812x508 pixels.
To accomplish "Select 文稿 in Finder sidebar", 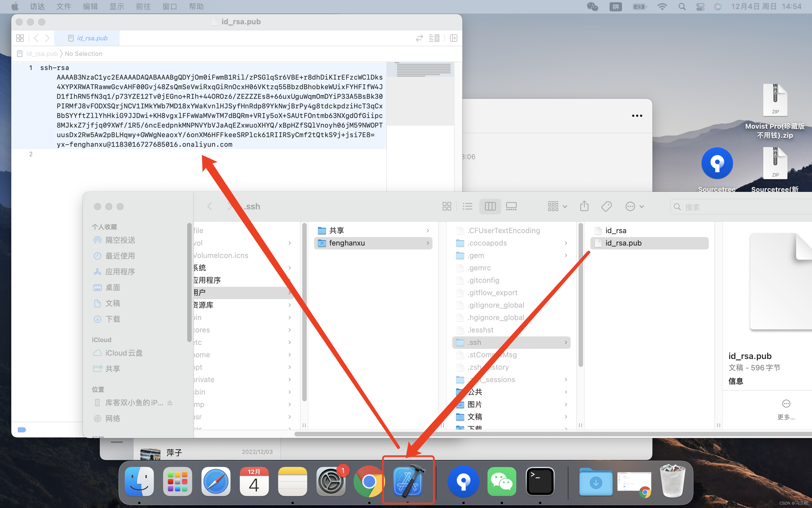I will point(107,303).
